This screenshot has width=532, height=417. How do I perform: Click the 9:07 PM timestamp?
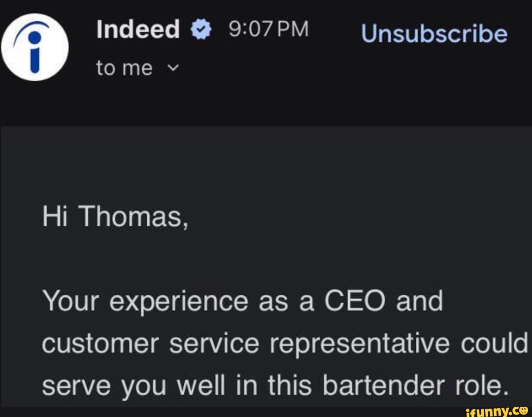coord(268,30)
